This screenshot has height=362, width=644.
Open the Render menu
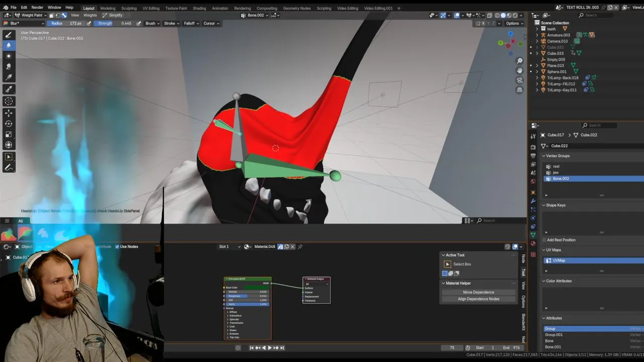click(37, 8)
